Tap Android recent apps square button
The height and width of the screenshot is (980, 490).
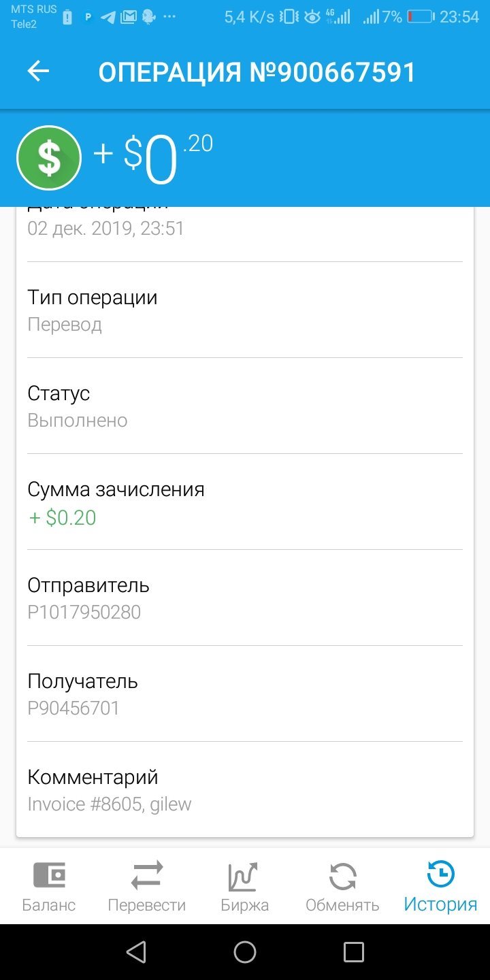pos(354,952)
